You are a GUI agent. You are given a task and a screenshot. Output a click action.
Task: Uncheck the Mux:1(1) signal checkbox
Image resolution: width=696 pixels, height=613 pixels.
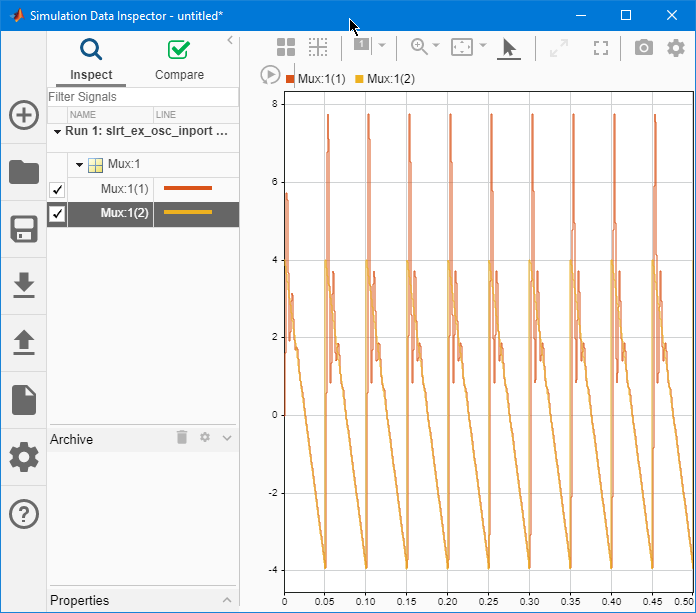coord(57,190)
